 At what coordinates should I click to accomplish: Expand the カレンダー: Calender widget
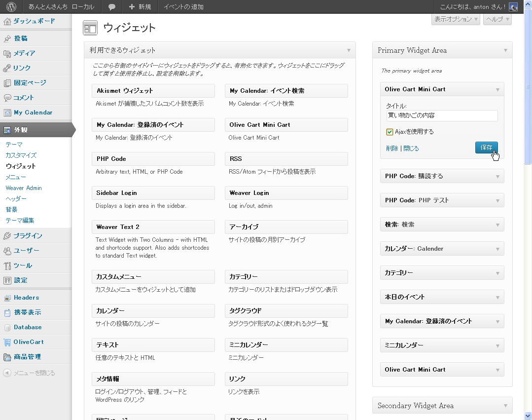click(x=442, y=249)
